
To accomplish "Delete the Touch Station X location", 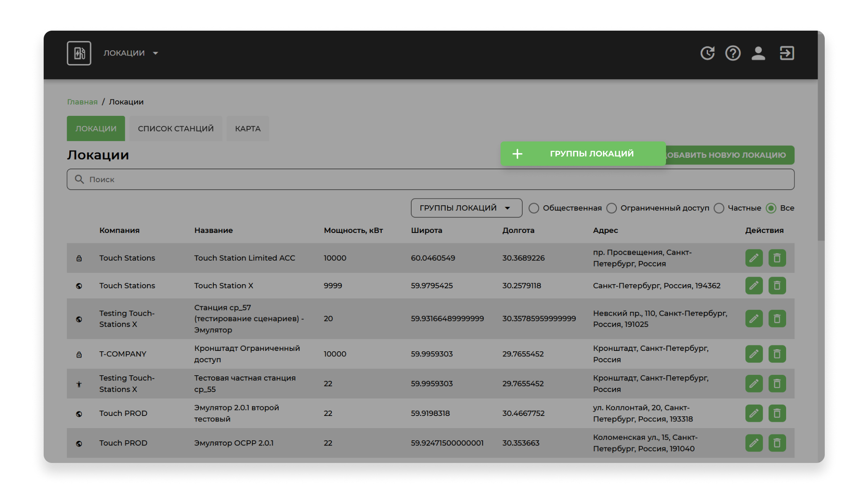I will 777,286.
